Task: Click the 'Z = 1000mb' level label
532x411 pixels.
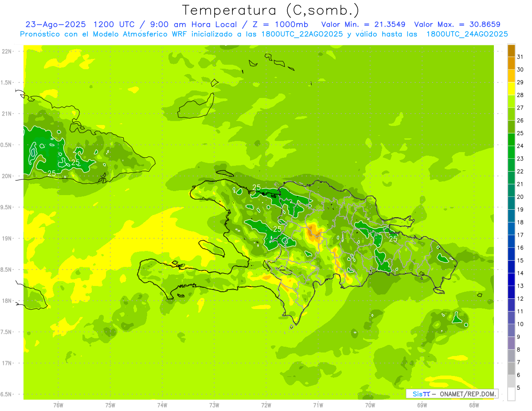Action: point(280,24)
